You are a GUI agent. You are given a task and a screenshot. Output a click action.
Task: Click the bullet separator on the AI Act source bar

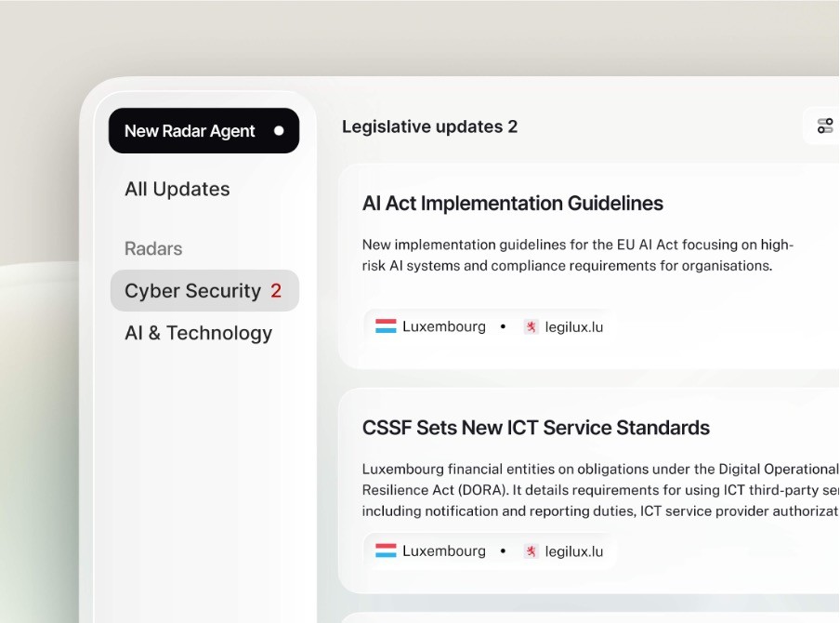coord(501,326)
